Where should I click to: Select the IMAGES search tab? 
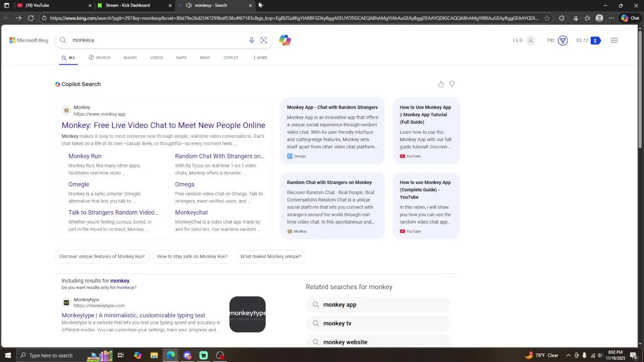pyautogui.click(x=130, y=58)
